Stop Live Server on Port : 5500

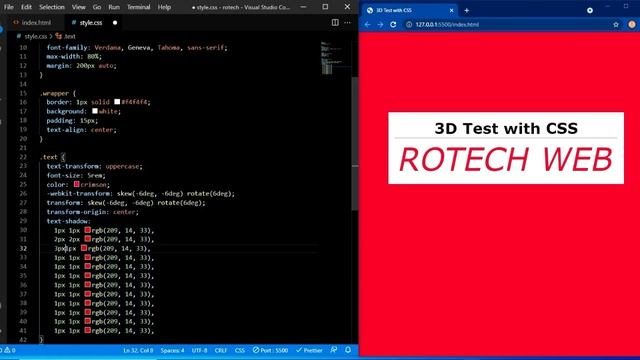coord(270,350)
